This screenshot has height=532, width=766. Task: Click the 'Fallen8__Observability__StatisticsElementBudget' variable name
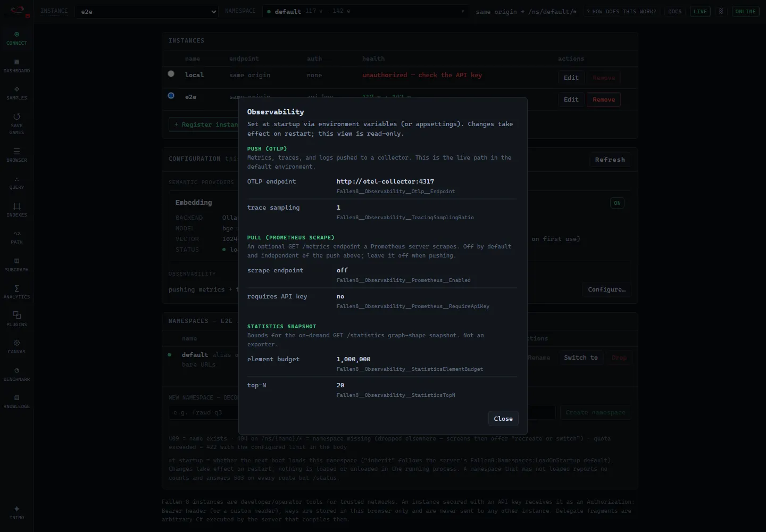[410, 369]
